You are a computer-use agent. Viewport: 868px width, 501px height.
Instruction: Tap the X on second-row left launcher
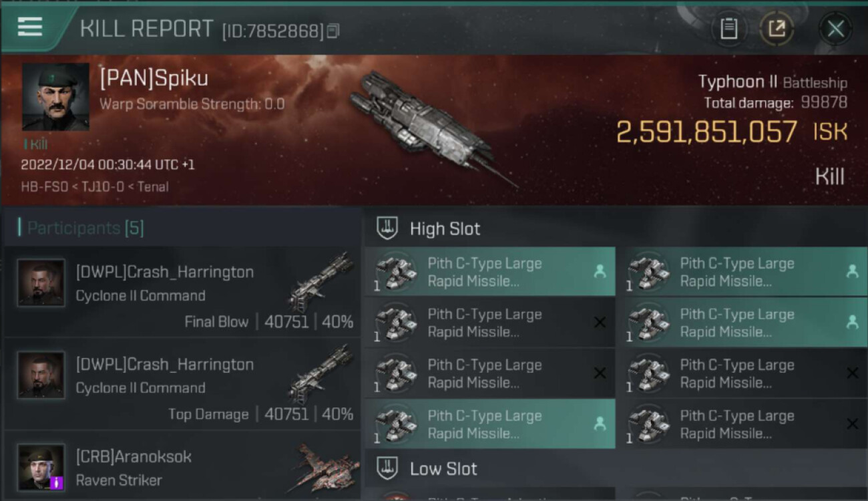600,323
